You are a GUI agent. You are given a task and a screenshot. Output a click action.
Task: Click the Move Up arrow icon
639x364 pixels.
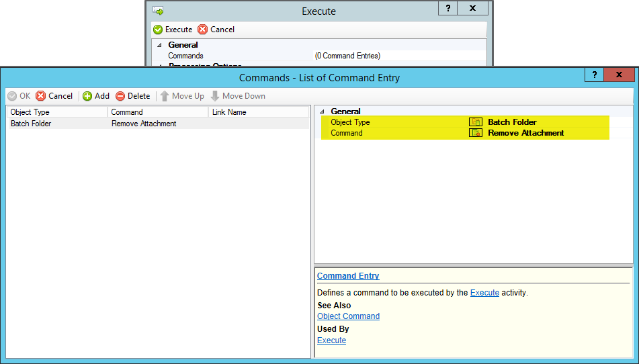[x=164, y=96]
